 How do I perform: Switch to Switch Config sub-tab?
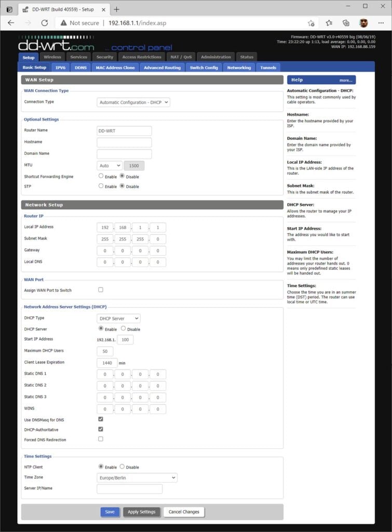pyautogui.click(x=204, y=68)
